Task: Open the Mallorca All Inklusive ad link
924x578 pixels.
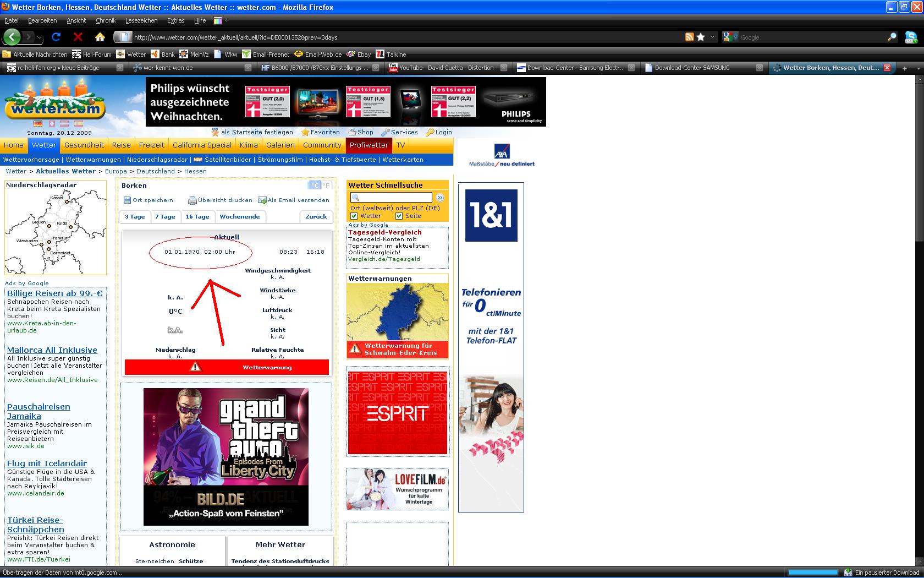Action: click(x=52, y=350)
